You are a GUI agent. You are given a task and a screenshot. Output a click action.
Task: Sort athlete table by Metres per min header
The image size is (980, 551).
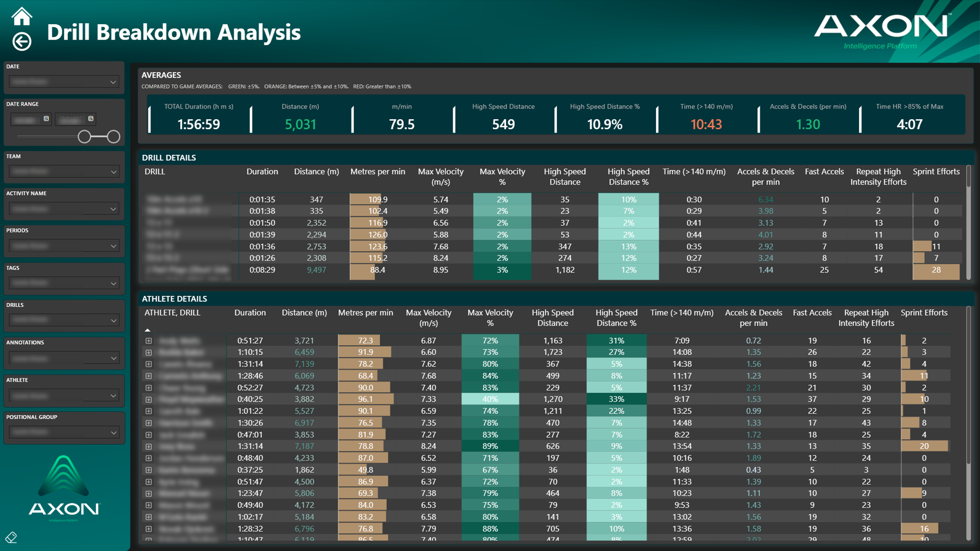(365, 313)
